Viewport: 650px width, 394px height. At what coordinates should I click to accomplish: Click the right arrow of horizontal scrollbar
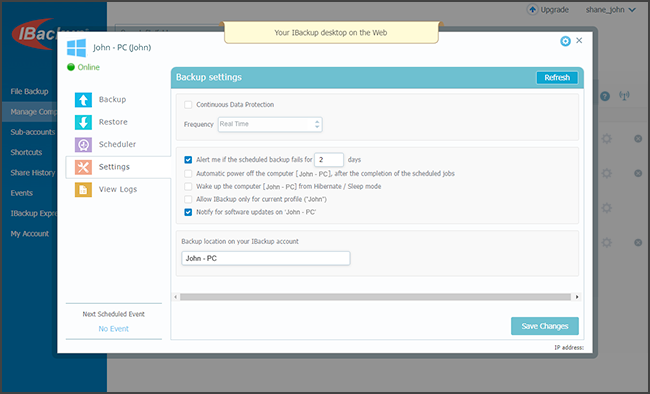point(577,297)
